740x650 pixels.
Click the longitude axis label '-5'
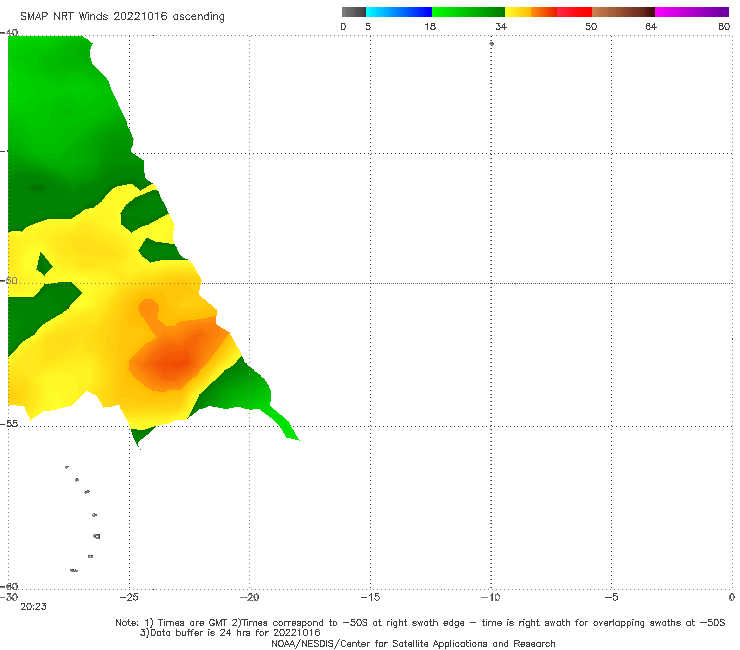611,597
